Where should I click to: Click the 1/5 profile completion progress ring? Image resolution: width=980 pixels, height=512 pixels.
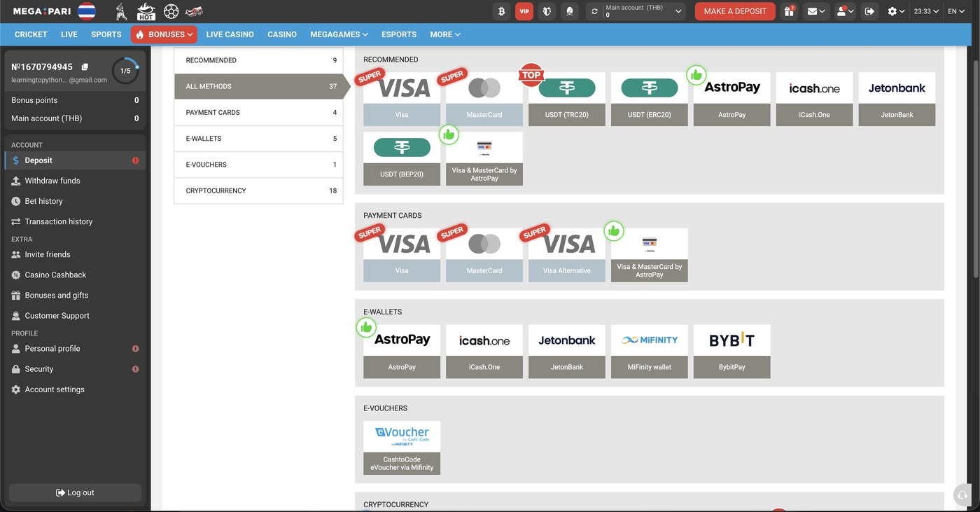coord(125,71)
